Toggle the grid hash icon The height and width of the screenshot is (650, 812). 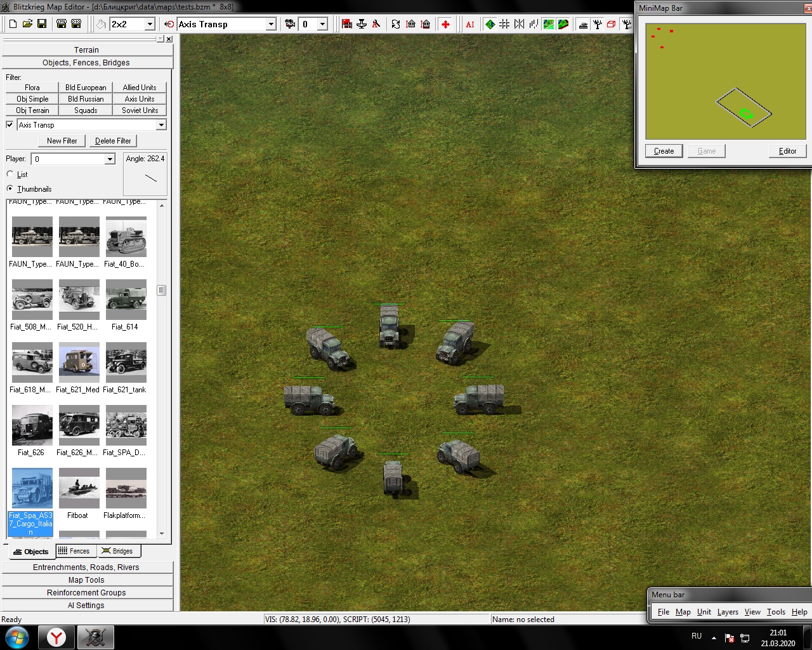504,24
